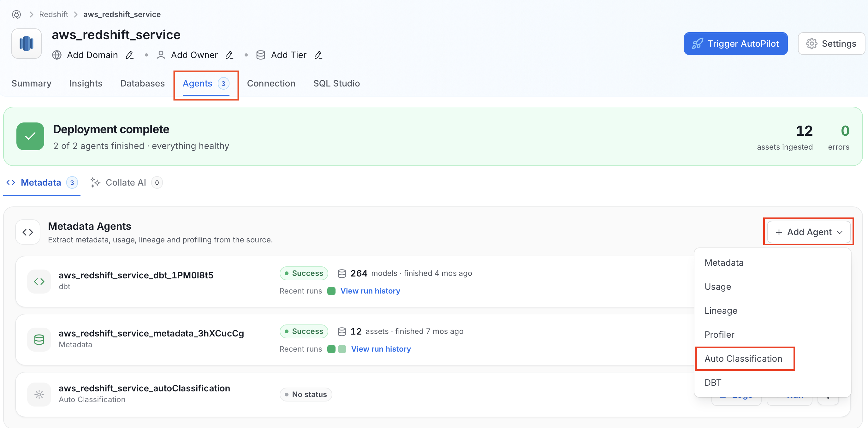Open aws_redshift_service_metadata_3hXCucCg agent name
The image size is (868, 428).
151,333
